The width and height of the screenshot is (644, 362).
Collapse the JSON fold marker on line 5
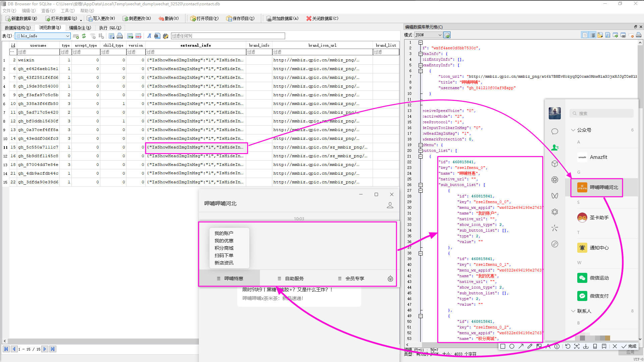tap(420, 65)
